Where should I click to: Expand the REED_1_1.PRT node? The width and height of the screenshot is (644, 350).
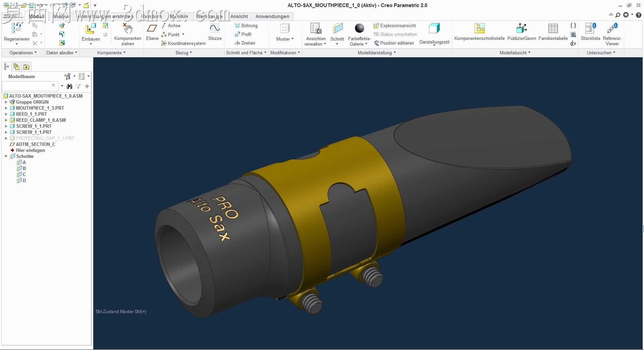click(x=6, y=114)
